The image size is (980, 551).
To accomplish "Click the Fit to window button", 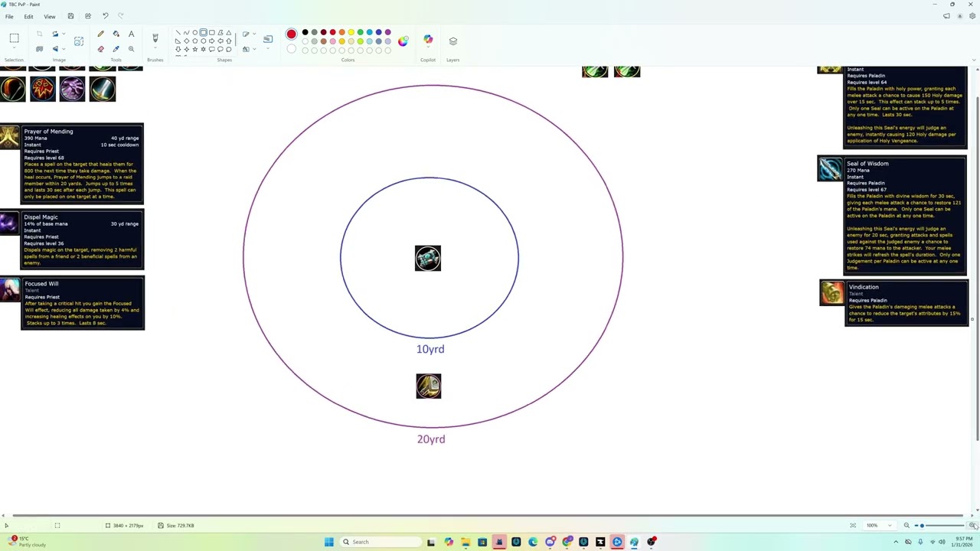I will pyautogui.click(x=853, y=526).
